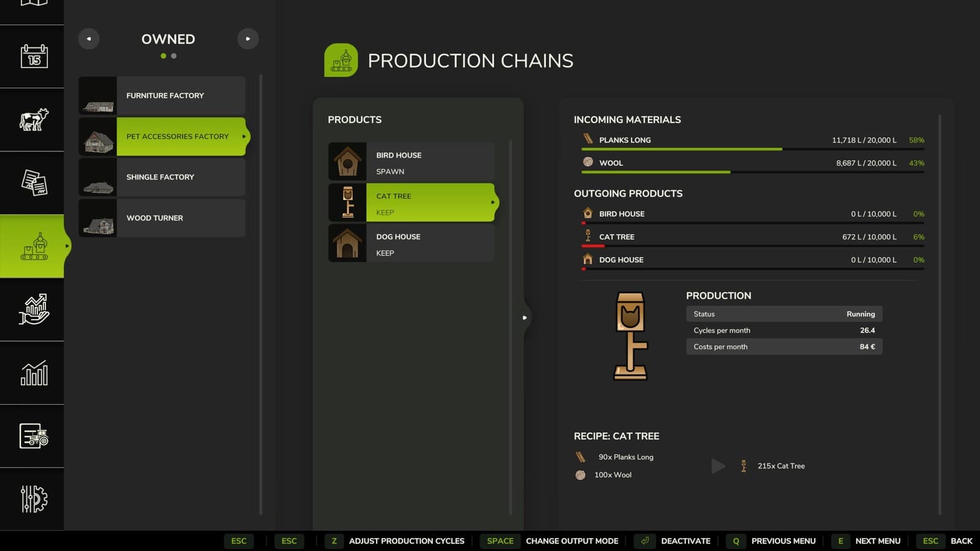The width and height of the screenshot is (980, 551).
Task: Select the production chains factory sidebar icon
Action: coord(34,246)
